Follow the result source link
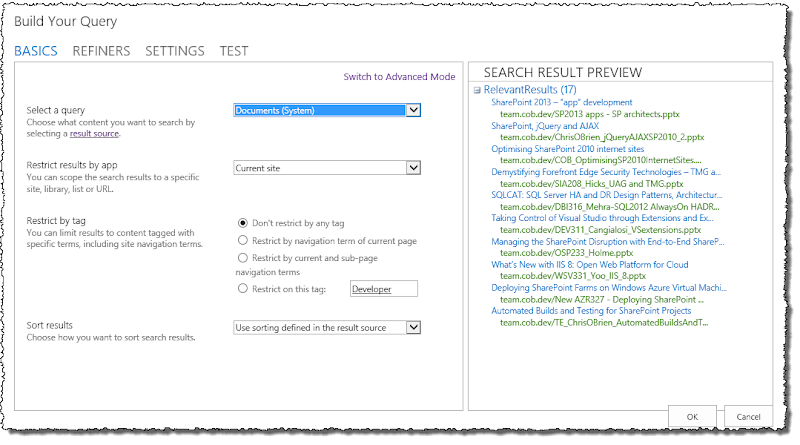The image size is (800, 445). 94,133
